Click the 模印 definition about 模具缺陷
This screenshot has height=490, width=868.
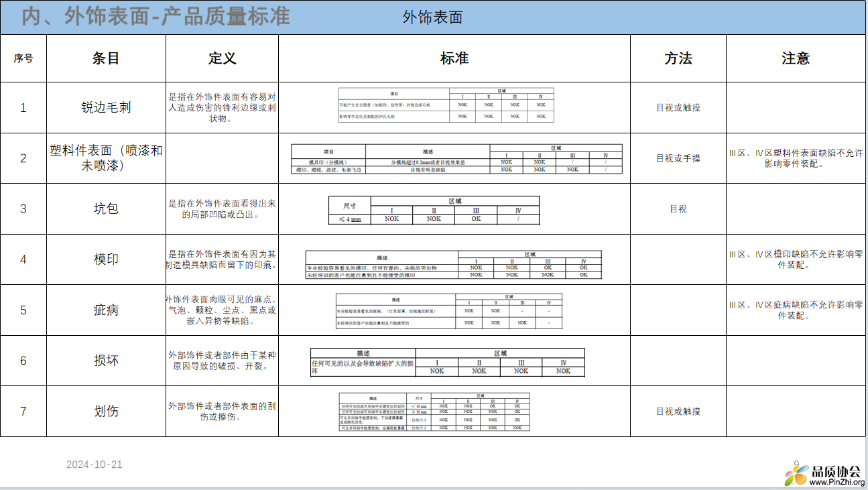[223, 260]
